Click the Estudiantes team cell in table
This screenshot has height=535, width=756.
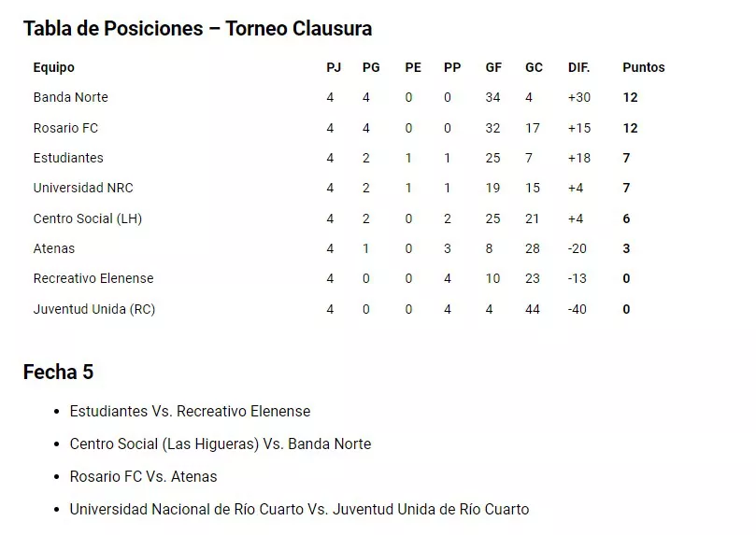click(68, 158)
